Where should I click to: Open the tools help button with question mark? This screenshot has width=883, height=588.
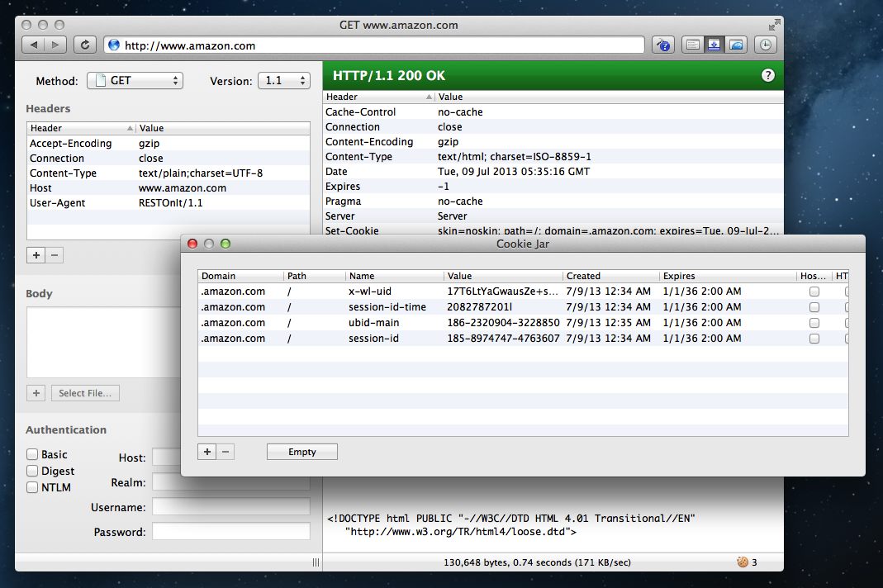point(663,45)
